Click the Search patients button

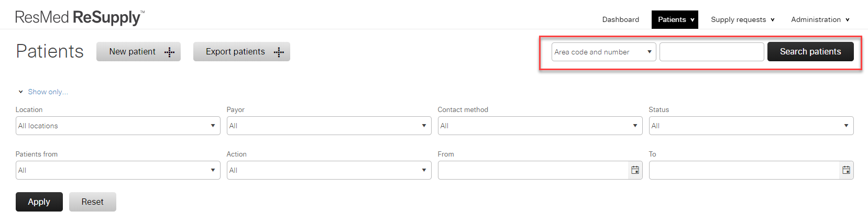point(810,52)
